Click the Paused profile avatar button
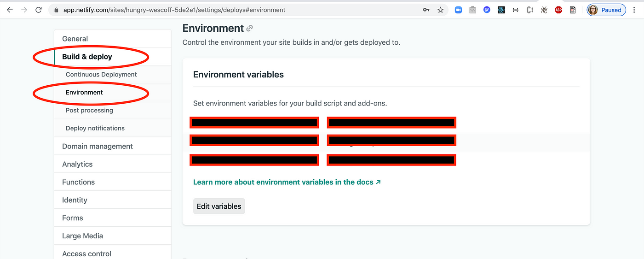The width and height of the screenshot is (644, 259). pos(605,10)
